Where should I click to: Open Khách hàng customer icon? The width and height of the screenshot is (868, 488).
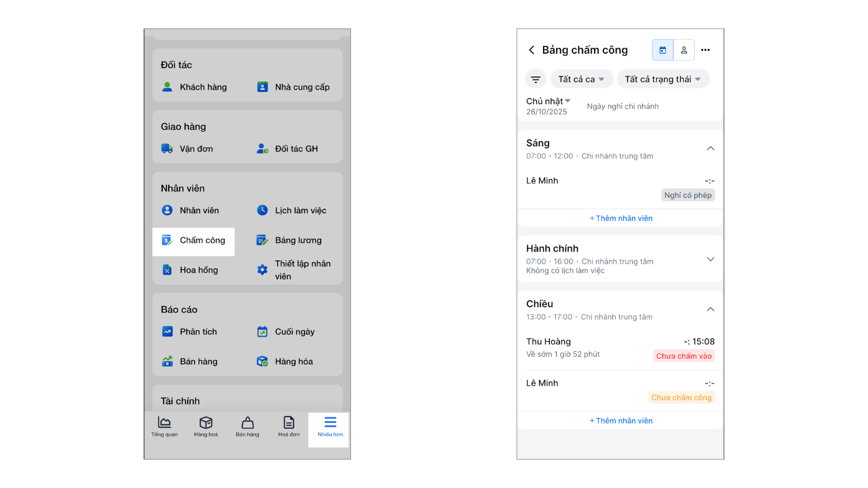(167, 87)
